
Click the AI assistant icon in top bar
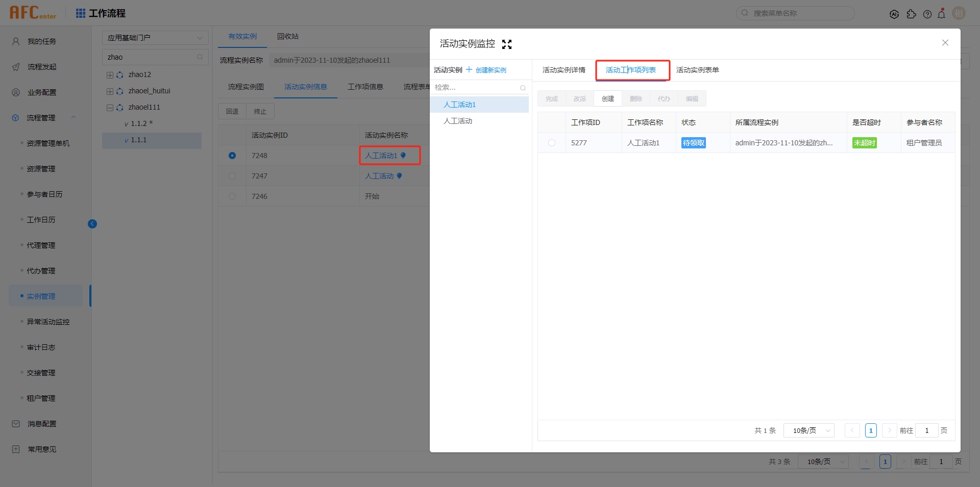pos(894,14)
